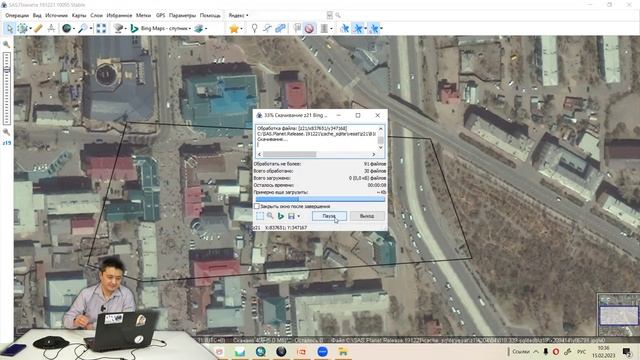Click the second blue GPS satellite icon
The height and width of the screenshot is (360, 640).
[358, 28]
